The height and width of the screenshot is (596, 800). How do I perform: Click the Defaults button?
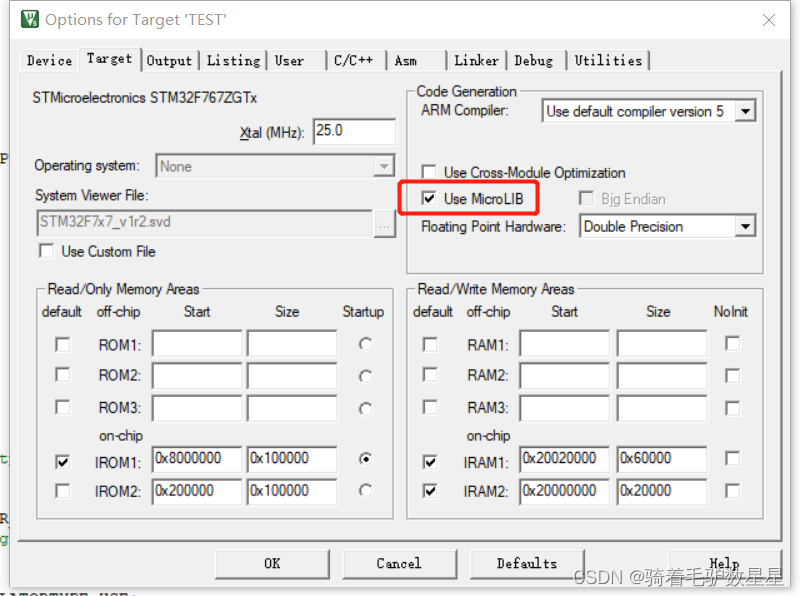click(527, 564)
